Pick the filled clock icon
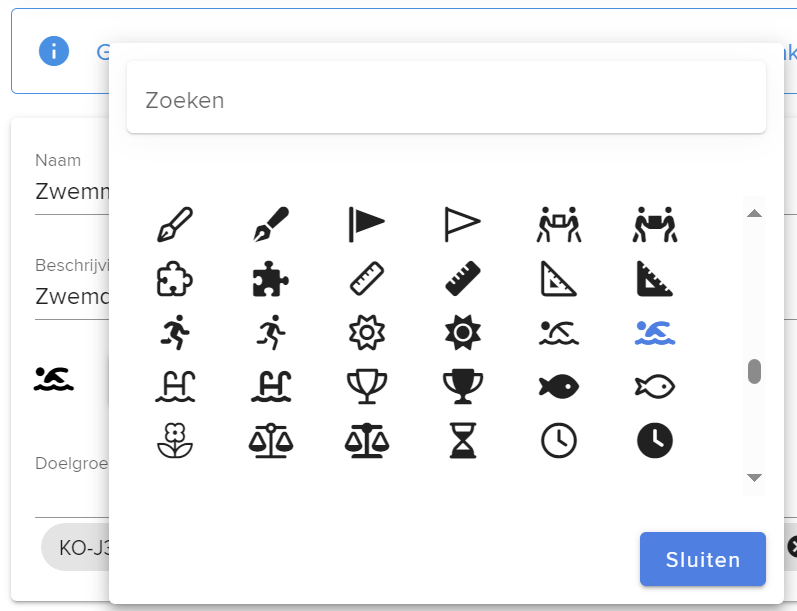Viewport: 797px width, 611px height. 655,440
